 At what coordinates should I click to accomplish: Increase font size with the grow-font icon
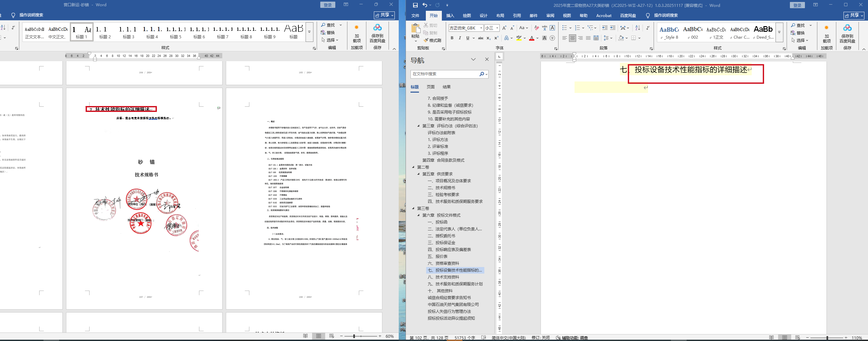(x=504, y=28)
